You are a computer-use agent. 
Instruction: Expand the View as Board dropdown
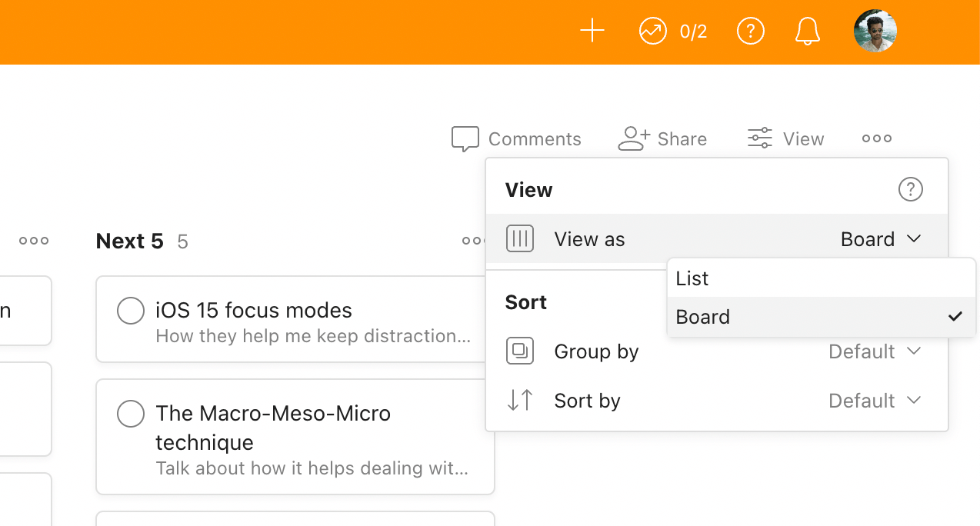click(x=880, y=239)
